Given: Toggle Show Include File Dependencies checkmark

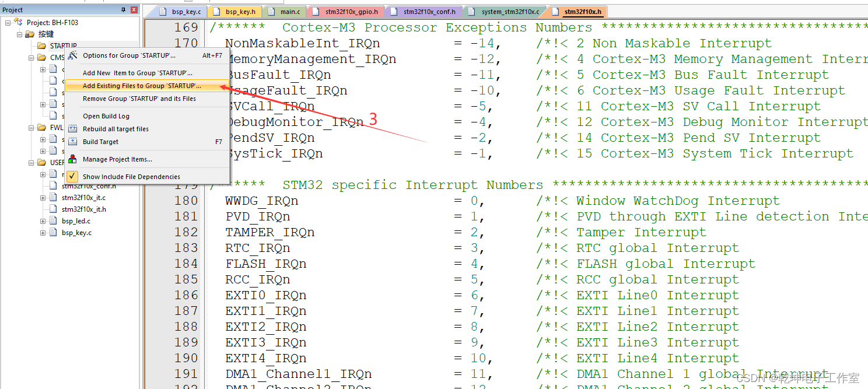Looking at the screenshot, I should pos(72,176).
